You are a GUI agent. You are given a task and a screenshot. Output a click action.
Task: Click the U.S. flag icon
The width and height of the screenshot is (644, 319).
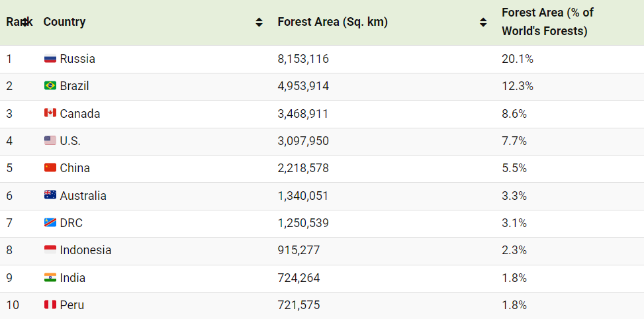(50, 141)
